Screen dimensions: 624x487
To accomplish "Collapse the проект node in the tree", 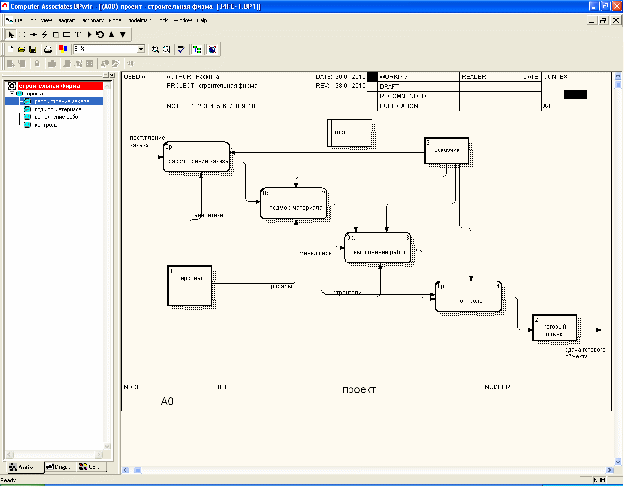I will click(12, 94).
